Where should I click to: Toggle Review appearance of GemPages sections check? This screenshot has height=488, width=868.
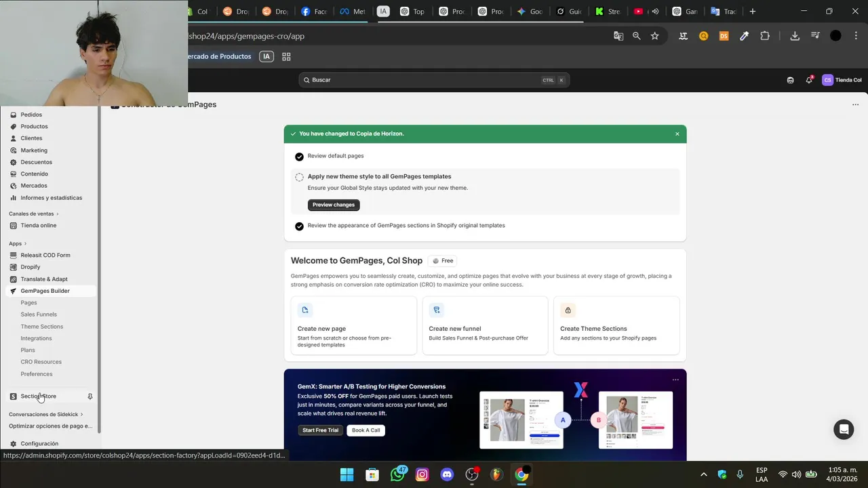(x=299, y=226)
